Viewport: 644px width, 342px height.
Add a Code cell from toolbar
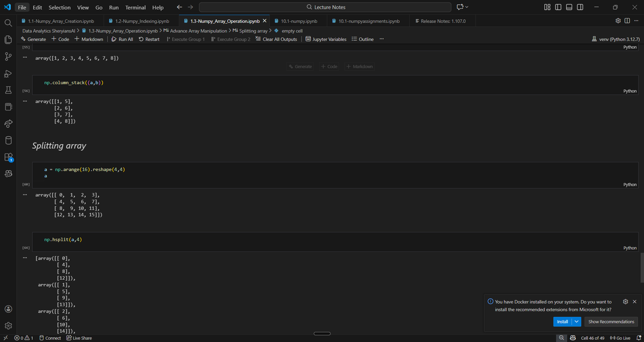tap(60, 39)
